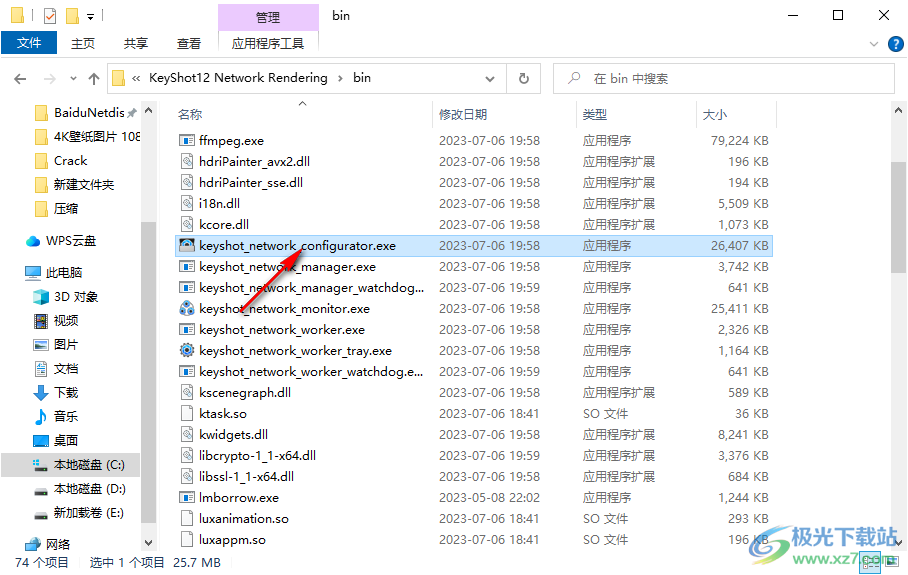This screenshot has height=575, width=908.
Task: Click chevron after KeyShot12 Network Rendering breadcrumb
Action: [x=340, y=78]
